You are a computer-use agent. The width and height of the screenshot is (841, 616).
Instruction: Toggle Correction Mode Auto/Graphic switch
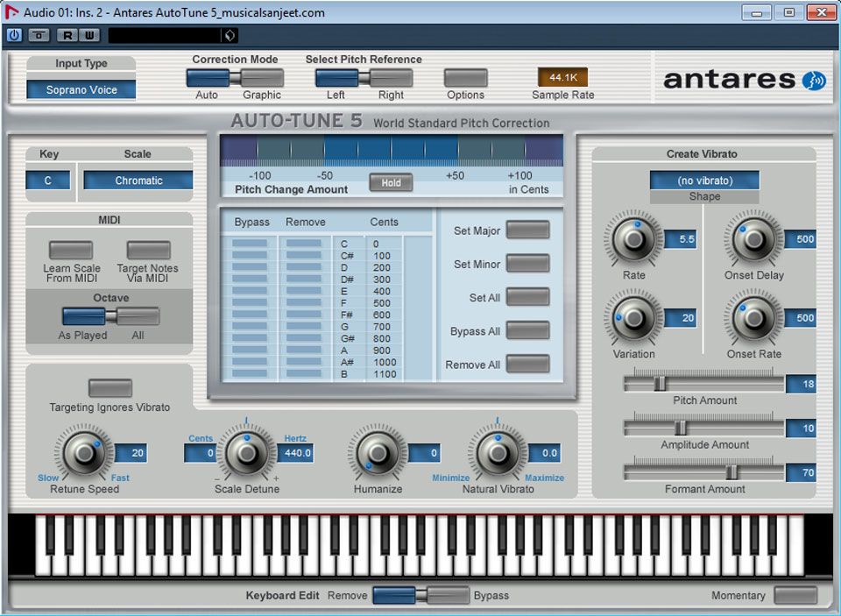235,78
